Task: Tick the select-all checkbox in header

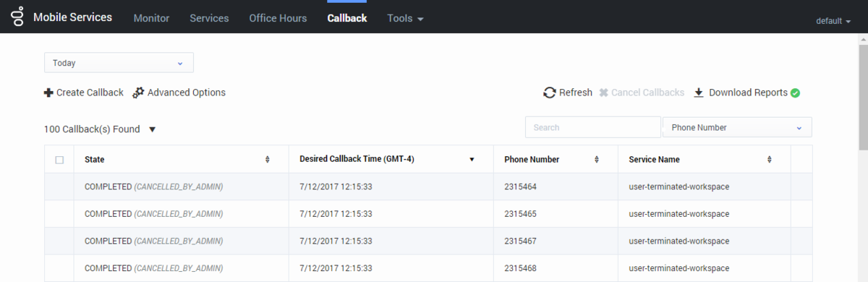Action: 59,160
